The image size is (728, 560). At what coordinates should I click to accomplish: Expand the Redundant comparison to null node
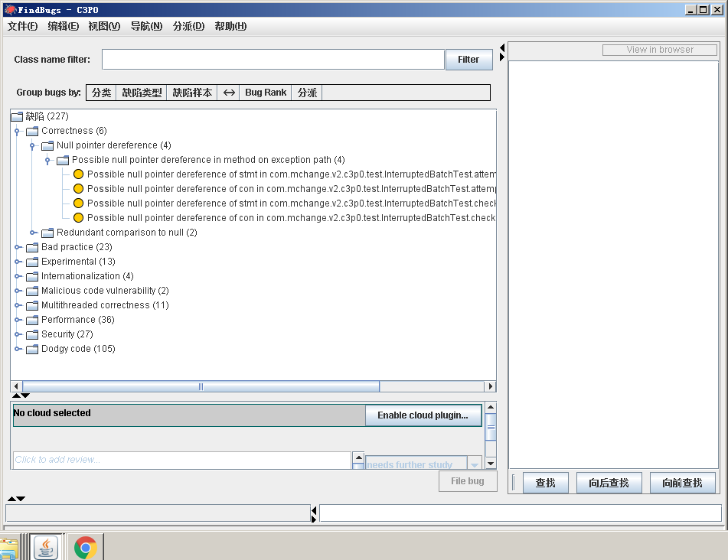tap(33, 233)
